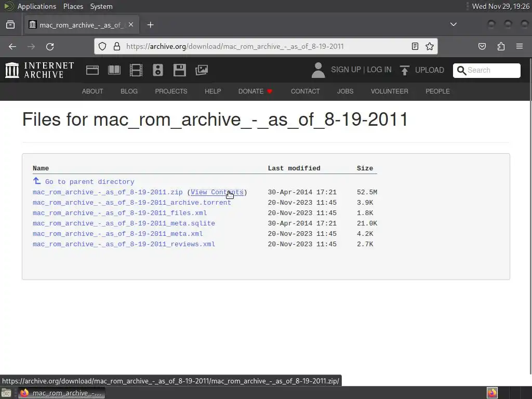Click the 21.0K size value
This screenshot has height=399, width=532.
pyautogui.click(x=367, y=223)
